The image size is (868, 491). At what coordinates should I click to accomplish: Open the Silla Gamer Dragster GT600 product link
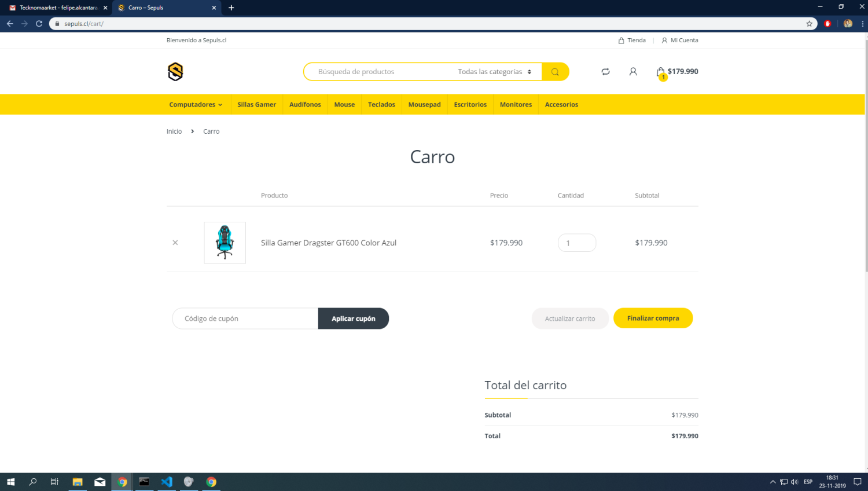329,243
